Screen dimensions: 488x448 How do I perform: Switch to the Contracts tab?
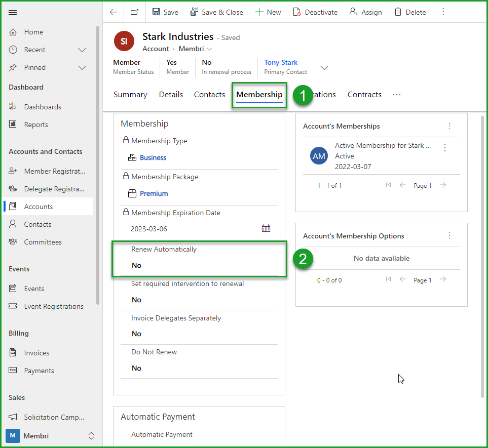(364, 95)
